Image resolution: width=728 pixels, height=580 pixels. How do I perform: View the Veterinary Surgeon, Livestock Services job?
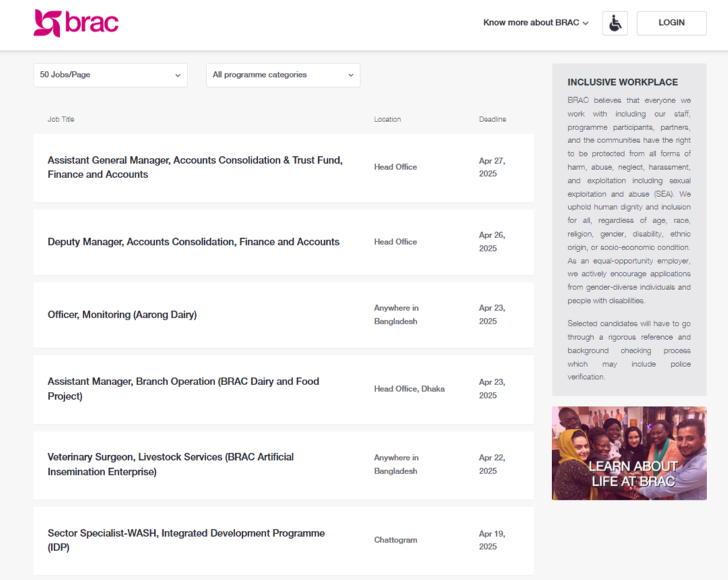171,465
